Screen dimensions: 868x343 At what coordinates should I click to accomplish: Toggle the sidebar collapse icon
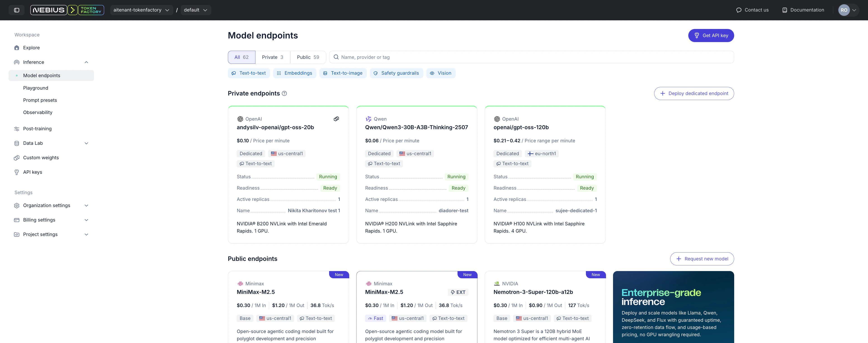click(17, 10)
